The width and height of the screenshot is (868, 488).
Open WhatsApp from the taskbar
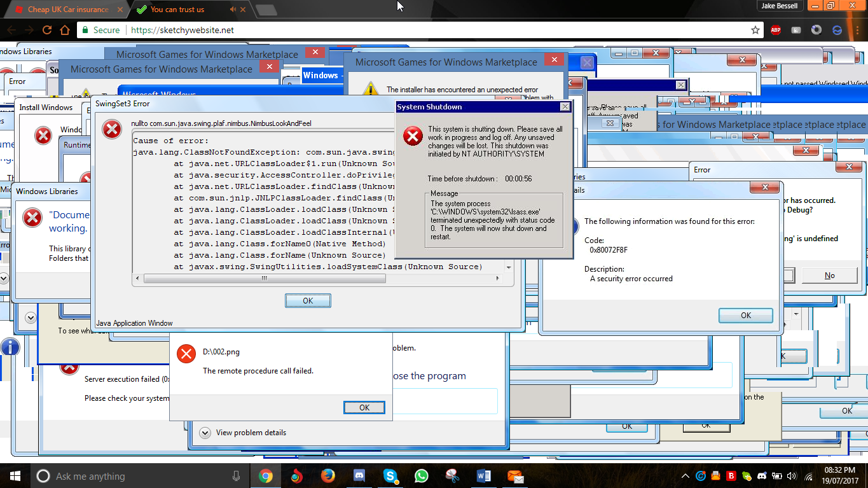coord(421,476)
